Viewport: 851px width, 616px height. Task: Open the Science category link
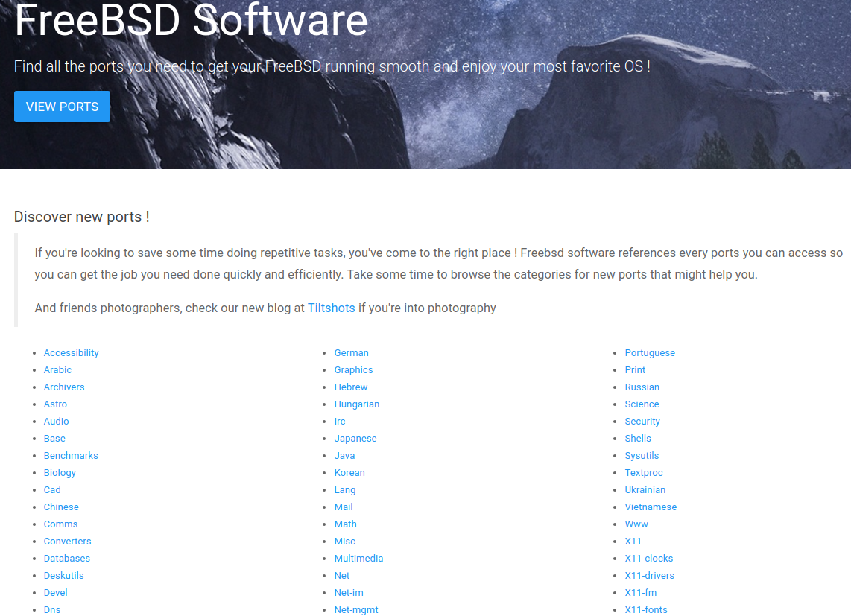pyautogui.click(x=642, y=404)
